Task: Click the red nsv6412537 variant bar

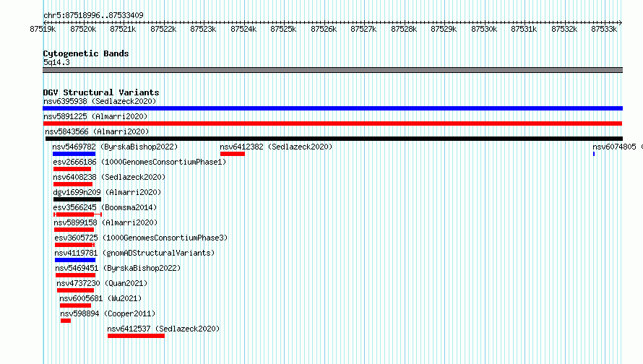Action: (136, 336)
